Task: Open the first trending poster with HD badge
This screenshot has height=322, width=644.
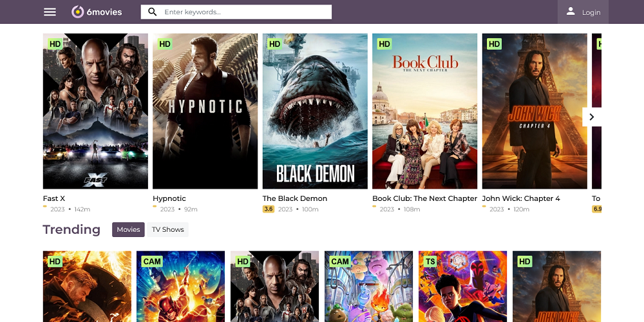Action: tap(87, 287)
